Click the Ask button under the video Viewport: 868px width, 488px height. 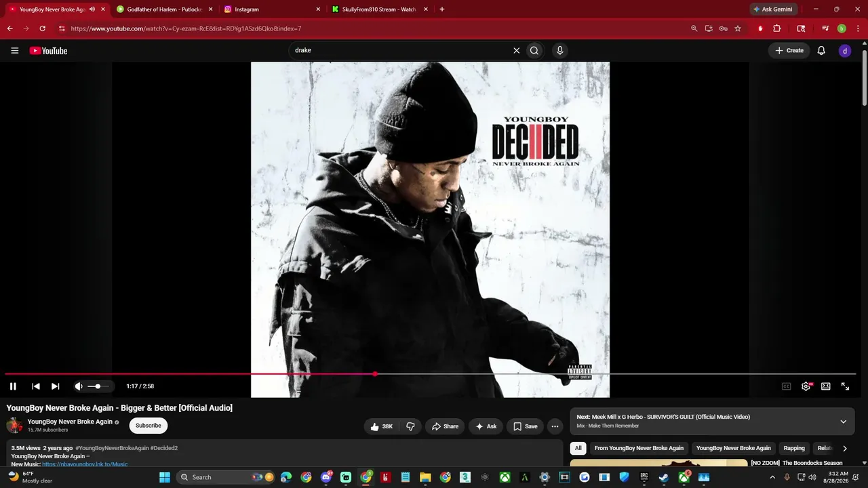click(486, 426)
